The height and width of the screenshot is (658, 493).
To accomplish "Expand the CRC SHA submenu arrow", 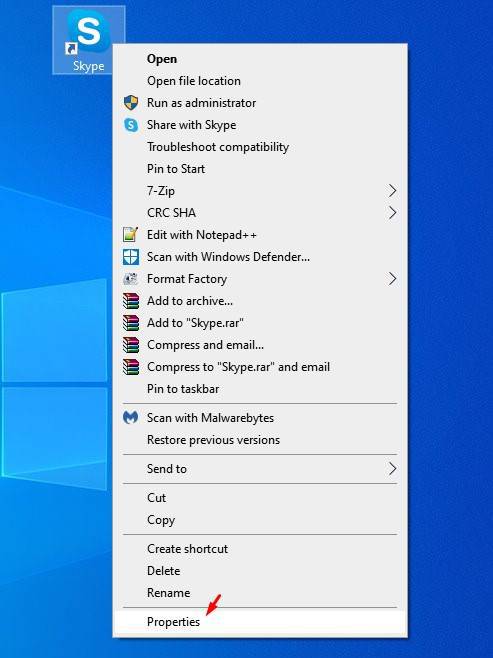I will coord(392,213).
